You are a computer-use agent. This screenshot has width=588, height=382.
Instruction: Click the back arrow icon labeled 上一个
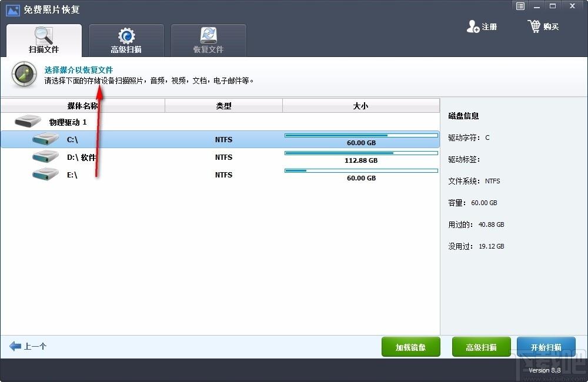click(x=15, y=346)
